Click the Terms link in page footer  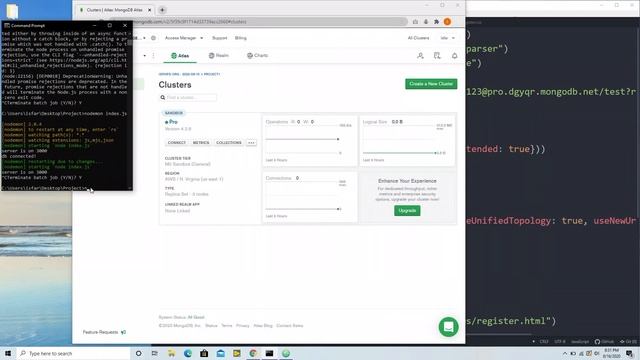tap(227, 326)
